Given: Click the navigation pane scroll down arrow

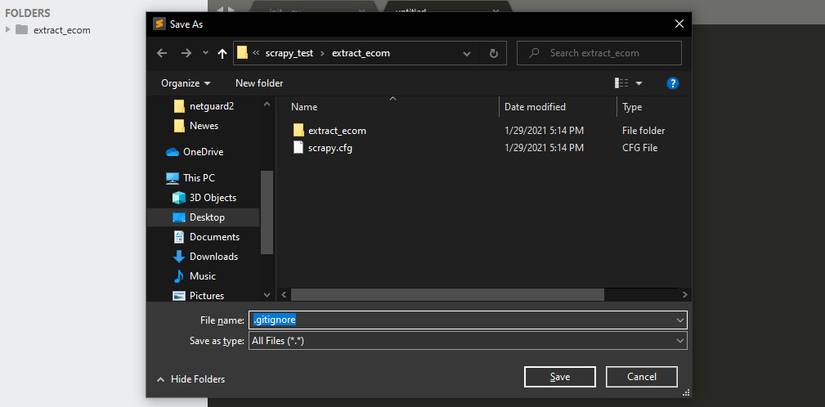Looking at the screenshot, I should click(267, 296).
